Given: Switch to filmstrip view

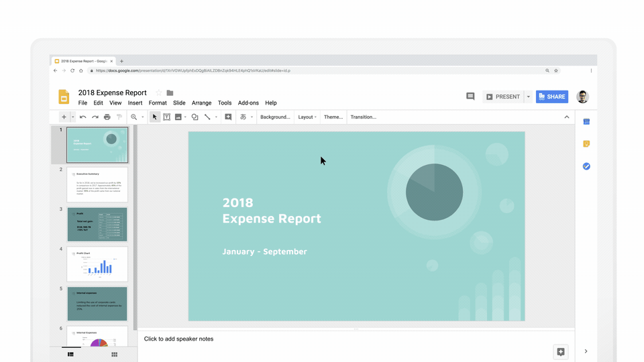Looking at the screenshot, I should click(x=70, y=354).
